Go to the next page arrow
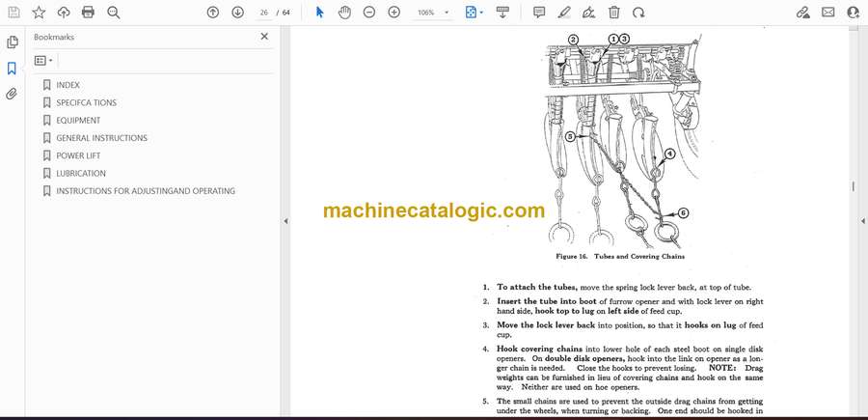868x420 pixels. tap(237, 13)
